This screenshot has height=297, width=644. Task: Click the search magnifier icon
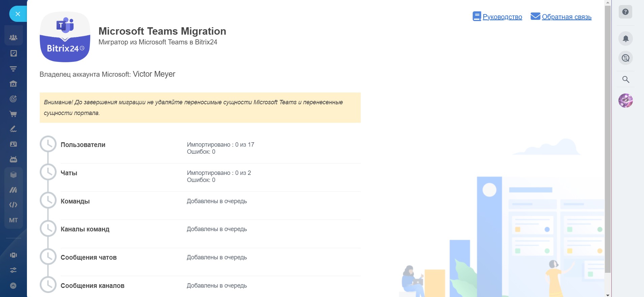[625, 80]
